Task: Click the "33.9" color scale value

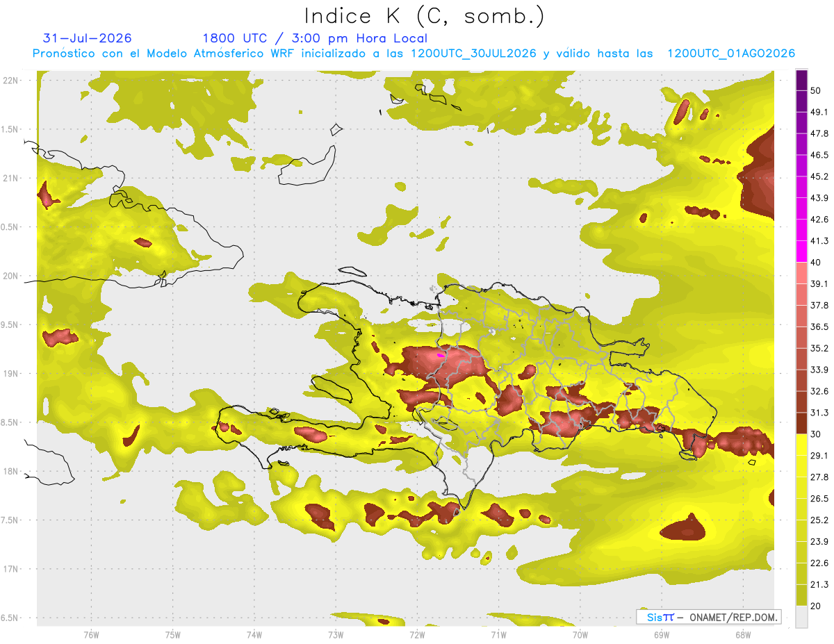Action: point(819,370)
